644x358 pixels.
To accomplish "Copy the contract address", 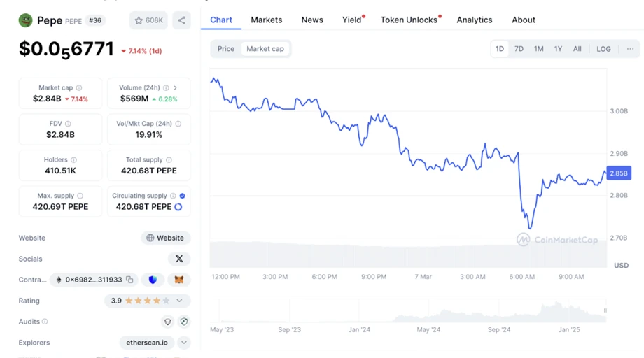I will (x=129, y=280).
